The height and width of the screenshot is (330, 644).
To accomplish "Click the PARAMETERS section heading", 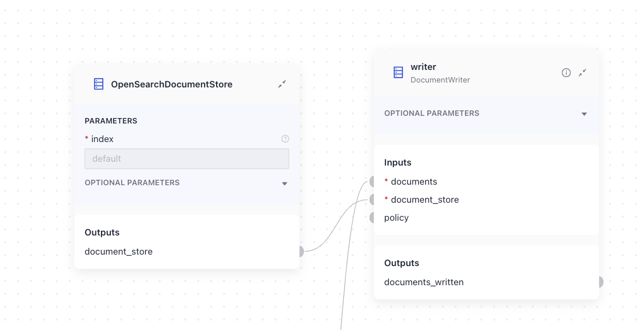I will point(111,121).
